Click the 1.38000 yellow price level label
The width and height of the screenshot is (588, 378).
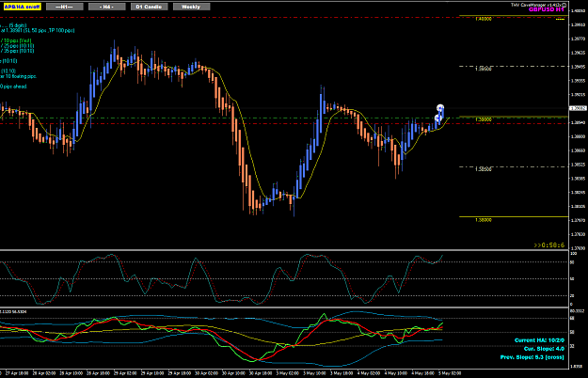pos(483,220)
